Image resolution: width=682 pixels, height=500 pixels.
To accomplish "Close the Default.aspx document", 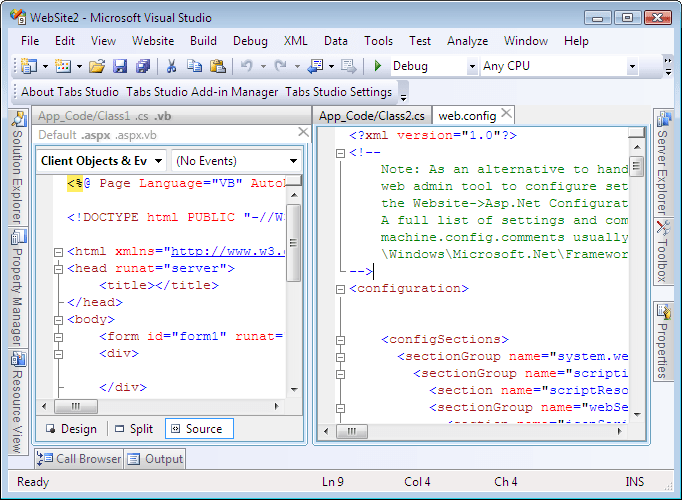I will tap(303, 132).
